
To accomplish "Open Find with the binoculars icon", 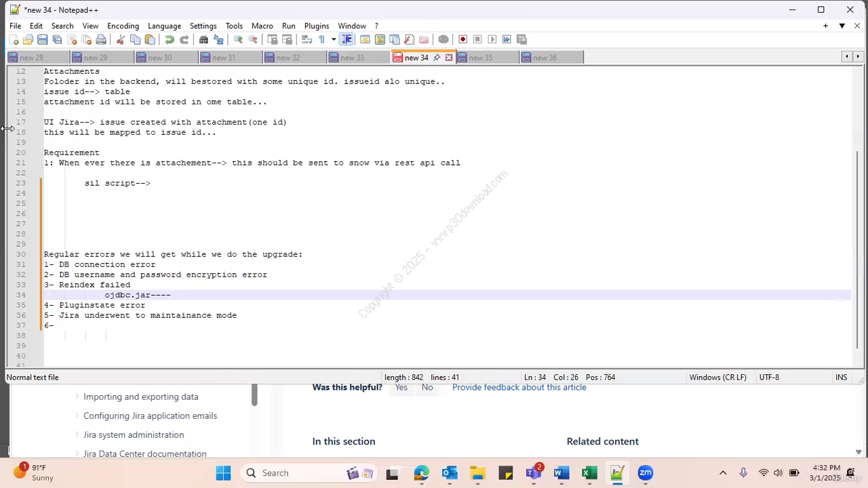I will pyautogui.click(x=203, y=39).
